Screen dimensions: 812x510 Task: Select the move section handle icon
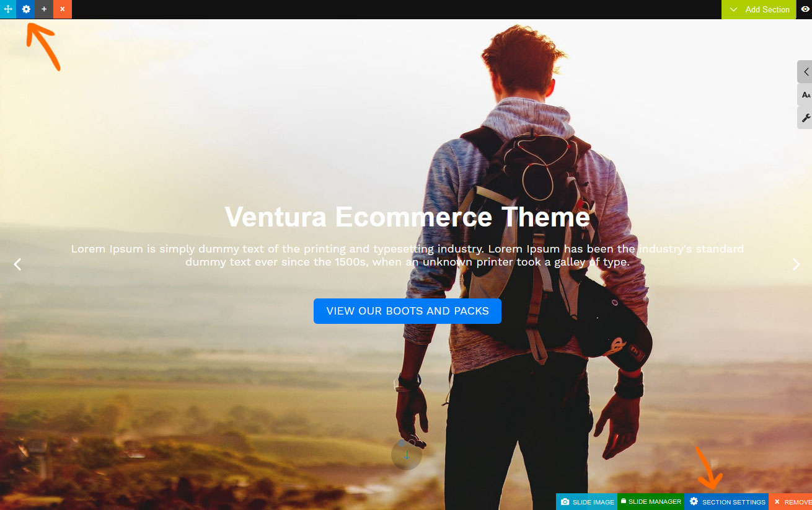click(x=8, y=9)
